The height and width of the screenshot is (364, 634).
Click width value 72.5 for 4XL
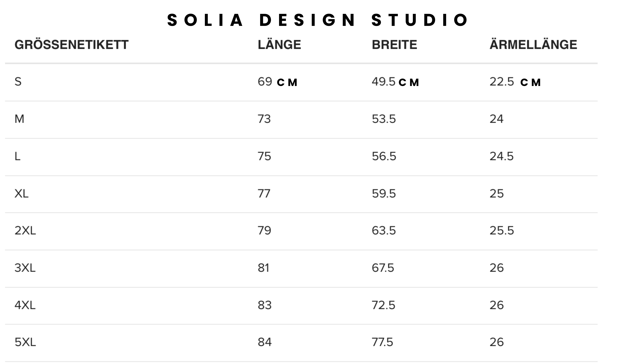[x=383, y=305]
